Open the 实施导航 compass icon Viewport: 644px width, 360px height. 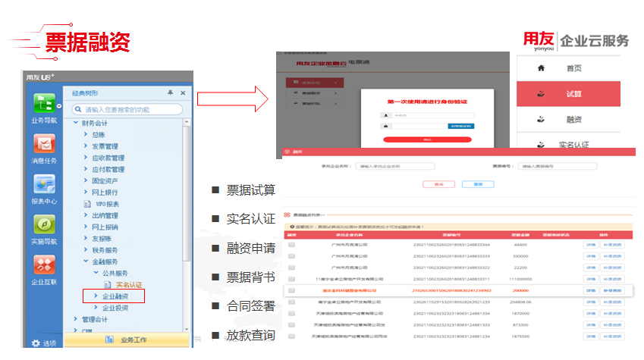[x=44, y=224]
